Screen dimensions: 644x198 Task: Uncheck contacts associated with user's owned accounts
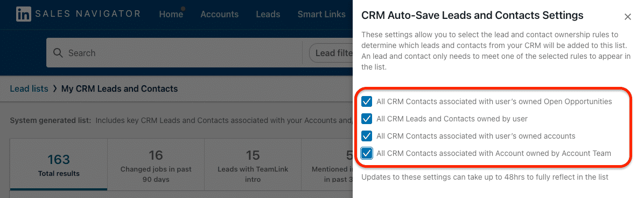pos(367,136)
